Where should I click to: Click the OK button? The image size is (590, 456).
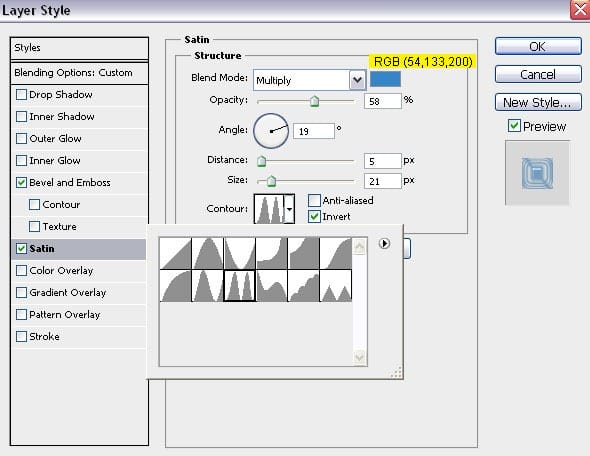point(538,47)
